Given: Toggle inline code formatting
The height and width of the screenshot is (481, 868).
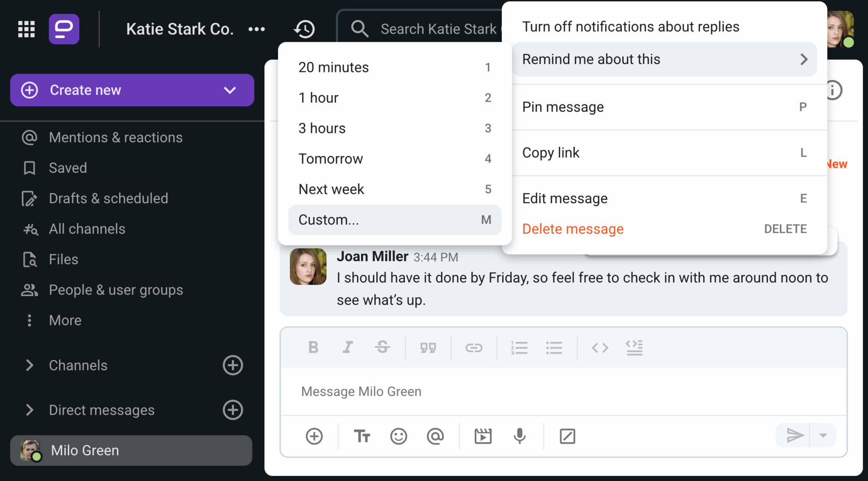Looking at the screenshot, I should pyautogui.click(x=600, y=348).
